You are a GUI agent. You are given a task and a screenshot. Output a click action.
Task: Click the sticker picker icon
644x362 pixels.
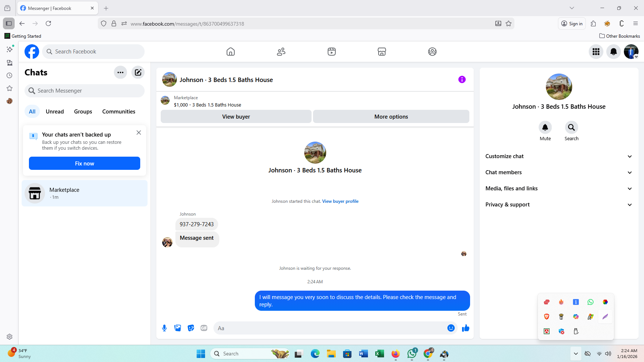tap(191, 328)
